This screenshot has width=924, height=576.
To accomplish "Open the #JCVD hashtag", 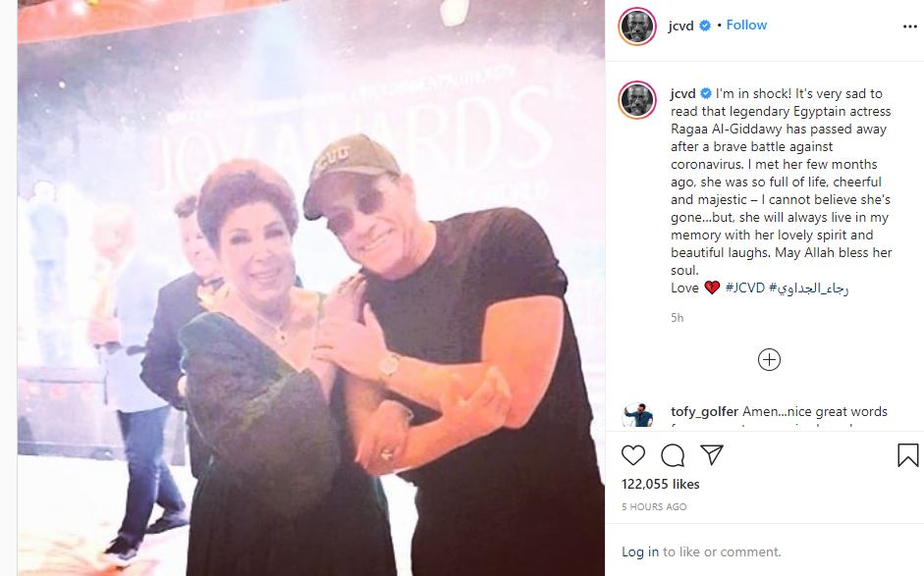I will point(745,288).
